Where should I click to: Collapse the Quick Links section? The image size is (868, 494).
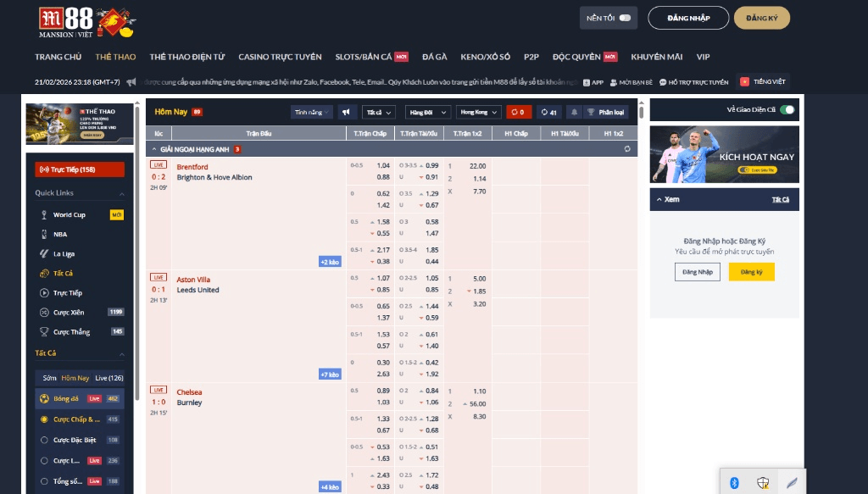tap(122, 193)
